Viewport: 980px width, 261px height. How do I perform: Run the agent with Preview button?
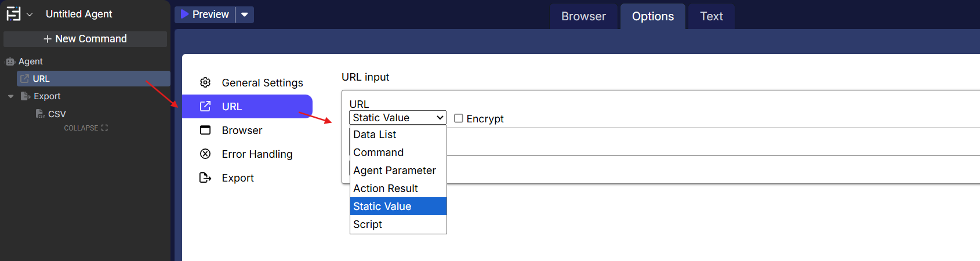coord(205,14)
